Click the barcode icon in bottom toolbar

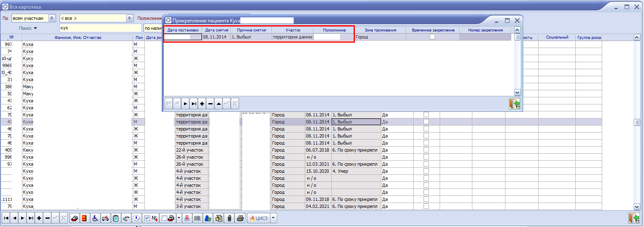(x=197, y=218)
